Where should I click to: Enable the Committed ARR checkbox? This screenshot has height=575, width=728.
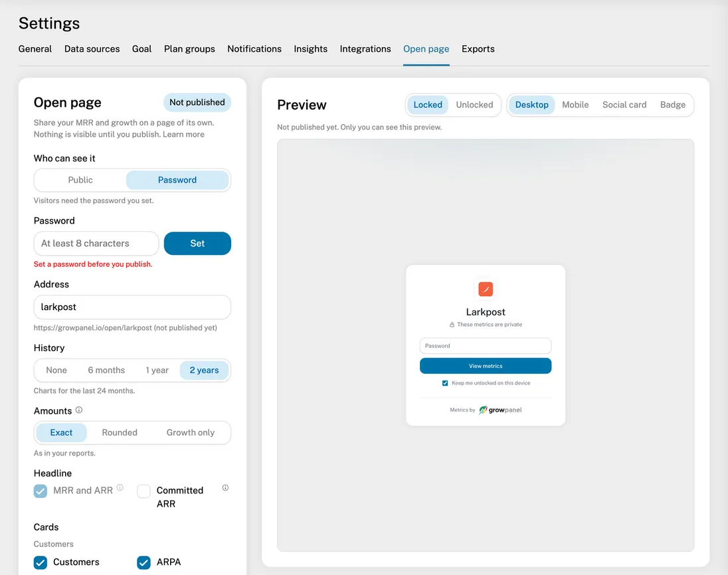click(x=143, y=491)
